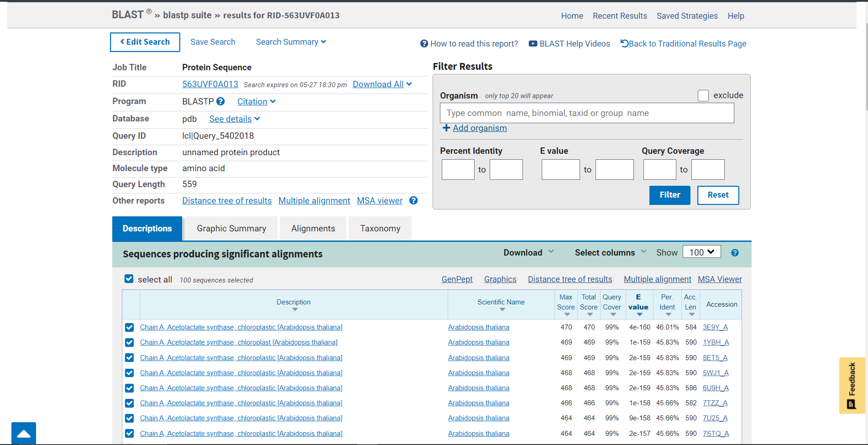868x445 pixels.
Task: Uncheck the row for accession 6U9H_A
Action: coord(130,388)
